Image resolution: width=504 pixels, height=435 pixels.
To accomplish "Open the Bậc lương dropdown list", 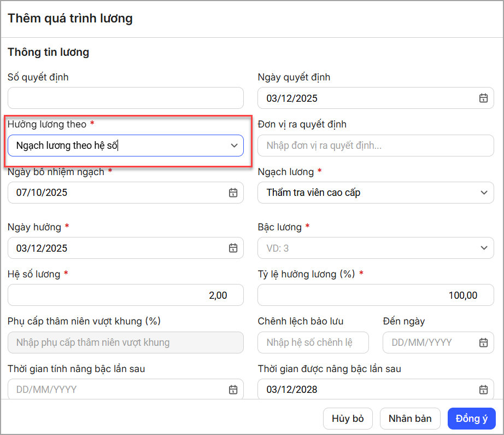I will [x=483, y=248].
